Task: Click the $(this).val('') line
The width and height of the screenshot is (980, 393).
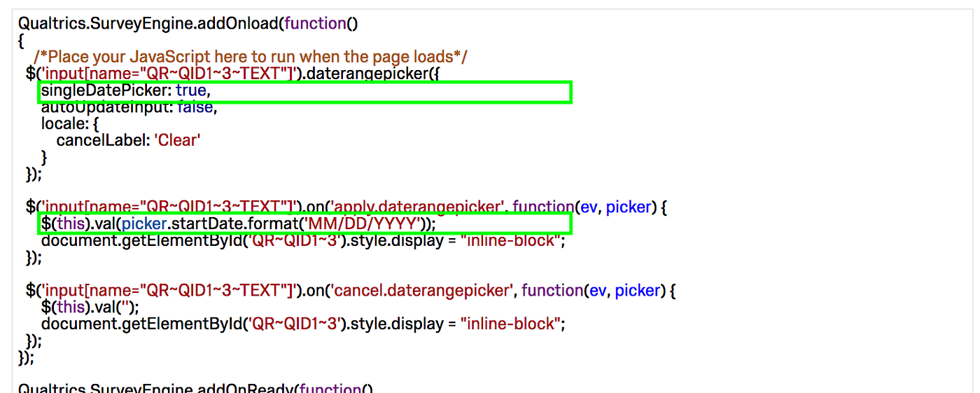Action: coord(90,307)
